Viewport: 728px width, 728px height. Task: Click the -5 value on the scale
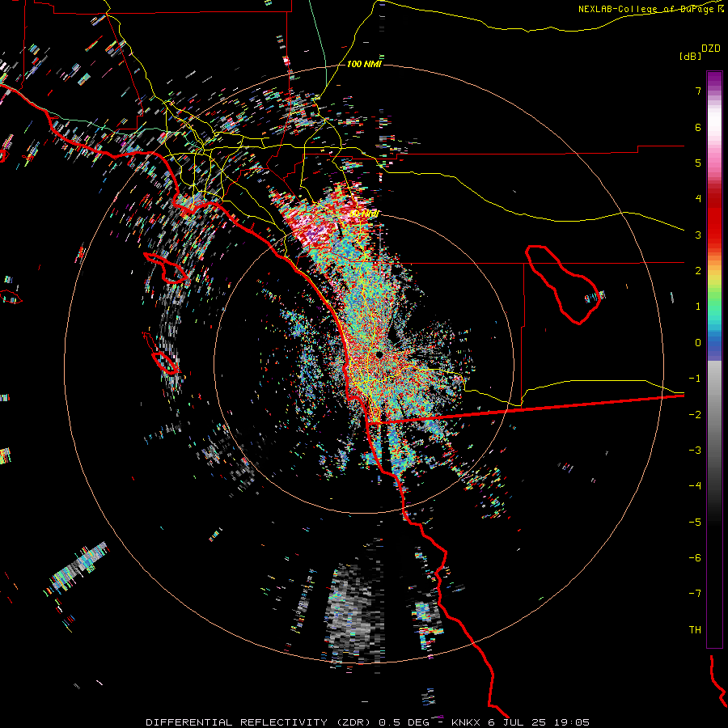click(x=695, y=523)
